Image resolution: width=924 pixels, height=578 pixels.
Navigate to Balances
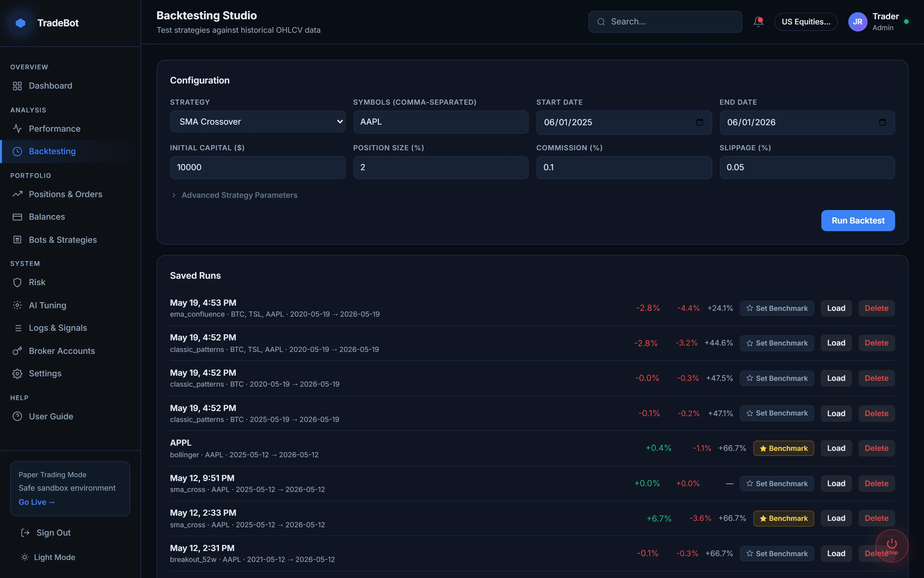[x=70, y=217]
